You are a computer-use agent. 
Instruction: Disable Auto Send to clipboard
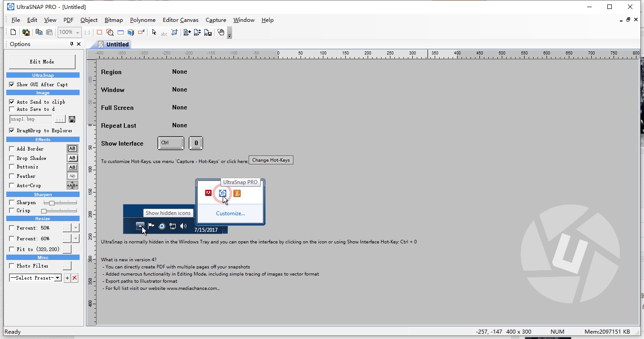pos(12,102)
